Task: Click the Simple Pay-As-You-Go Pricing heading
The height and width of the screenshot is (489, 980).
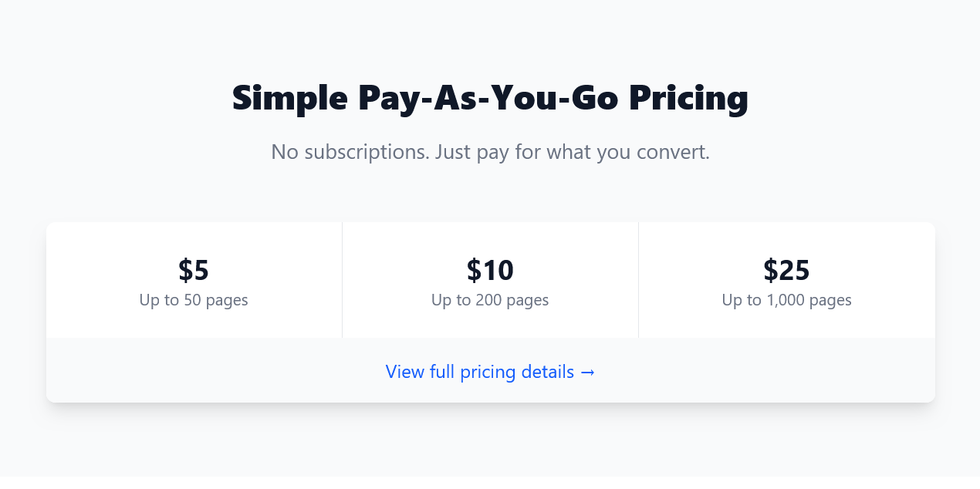Action: [490, 99]
